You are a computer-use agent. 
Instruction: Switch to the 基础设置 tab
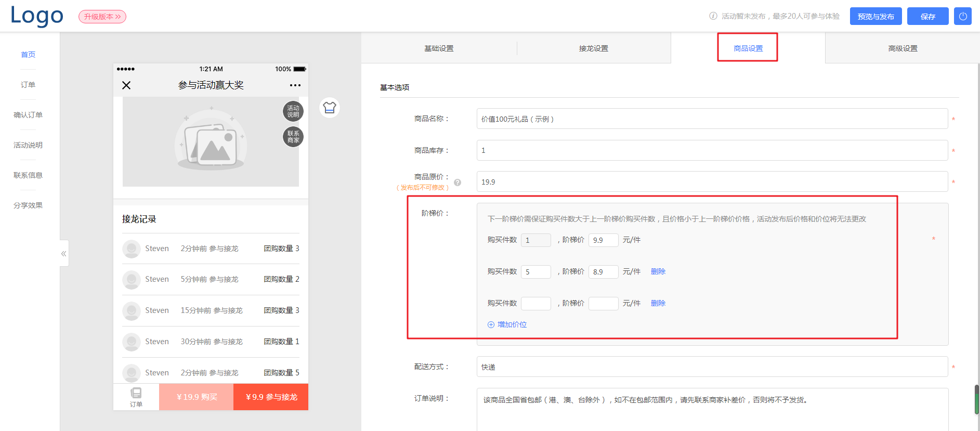point(439,48)
